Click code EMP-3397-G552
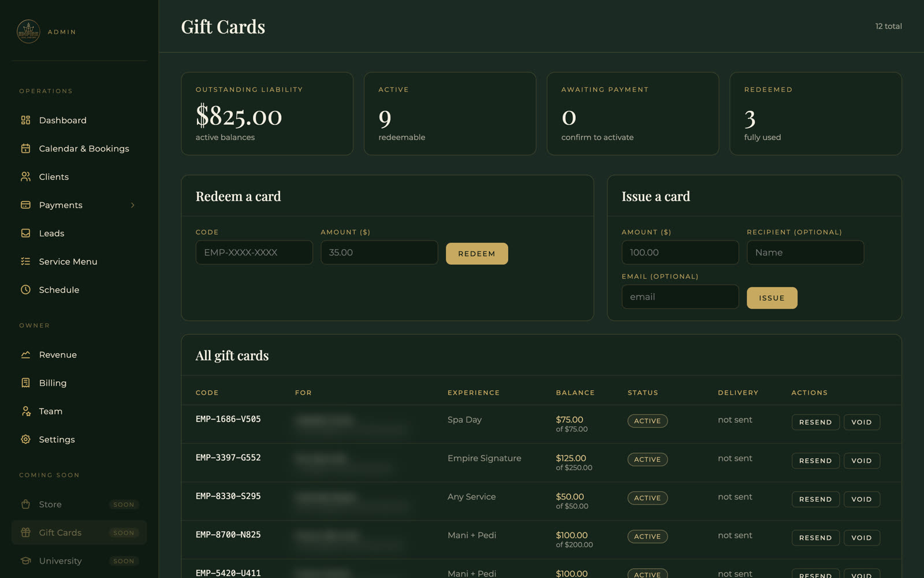This screenshot has width=924, height=578. point(228,458)
